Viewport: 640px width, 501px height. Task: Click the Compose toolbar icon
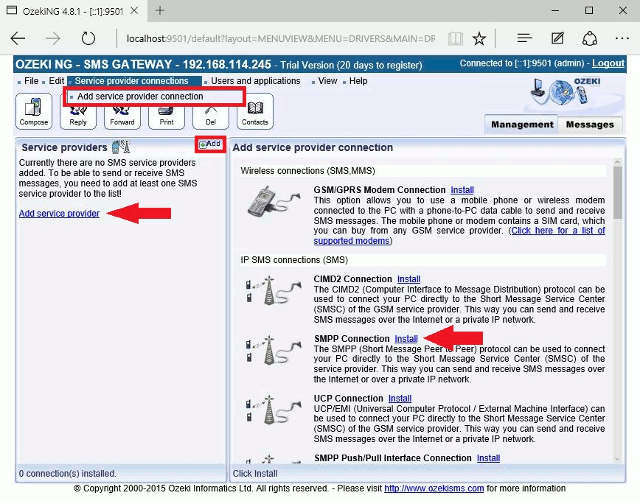(35, 111)
